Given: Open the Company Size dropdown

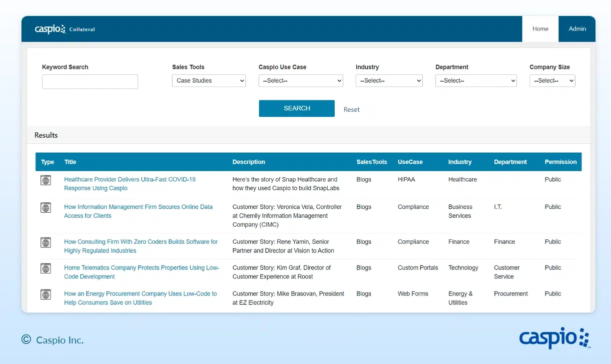Looking at the screenshot, I should (552, 80).
